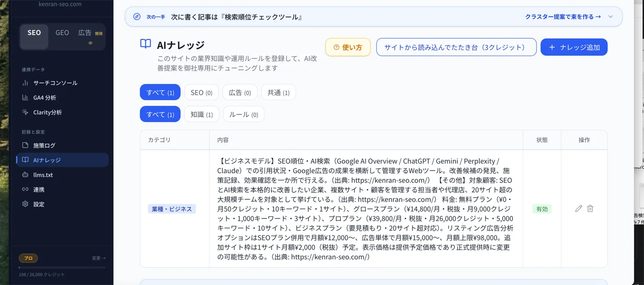644x285 pixels.
Task: Click the 施策ログ document icon
Action: (25, 145)
